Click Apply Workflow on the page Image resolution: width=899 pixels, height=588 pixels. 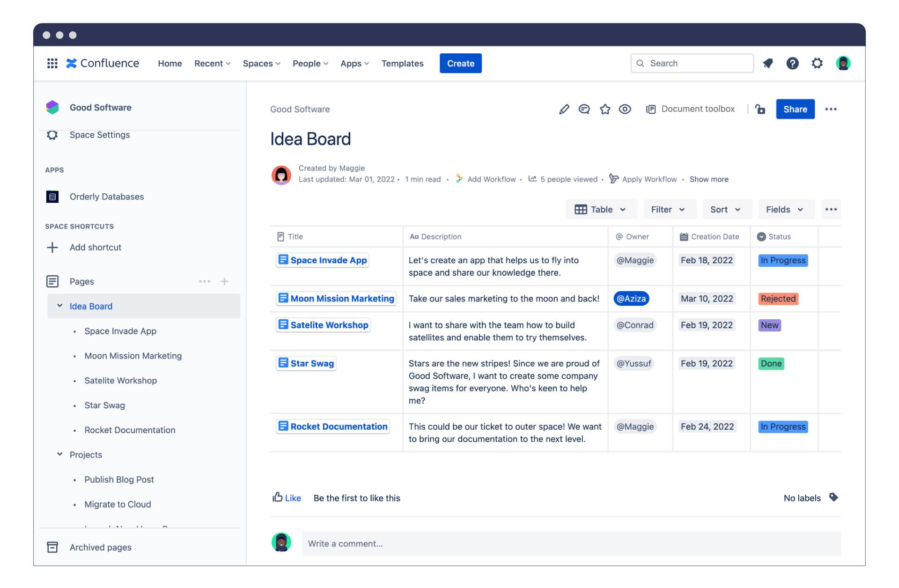648,179
